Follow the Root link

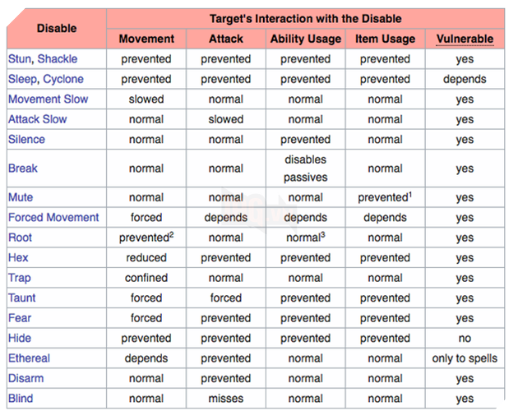point(21,238)
